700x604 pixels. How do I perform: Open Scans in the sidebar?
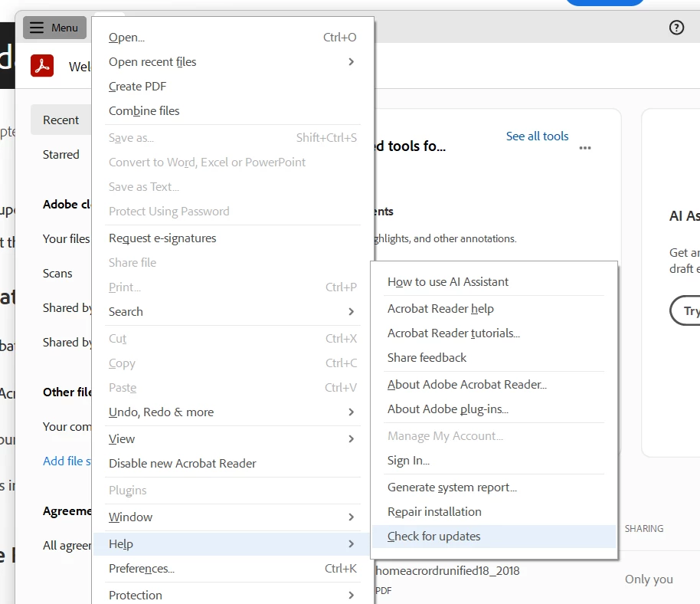click(x=57, y=274)
